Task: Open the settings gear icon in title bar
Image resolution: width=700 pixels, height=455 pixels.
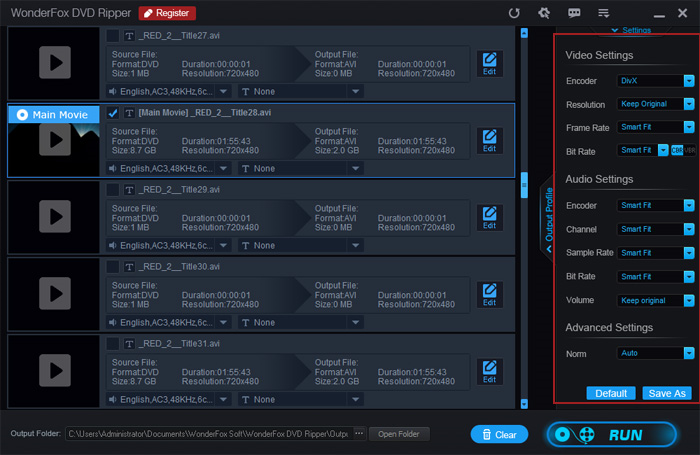Action: (544, 13)
